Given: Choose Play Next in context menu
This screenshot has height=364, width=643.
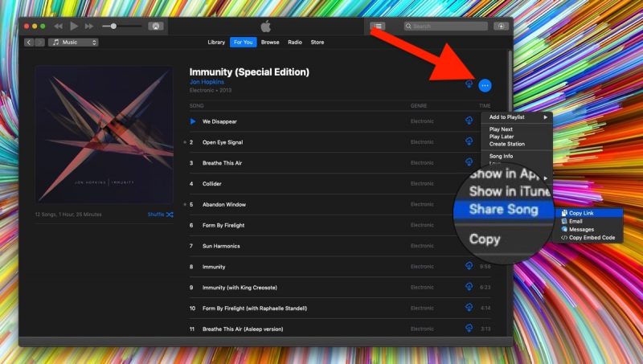Looking at the screenshot, I should pyautogui.click(x=502, y=129).
